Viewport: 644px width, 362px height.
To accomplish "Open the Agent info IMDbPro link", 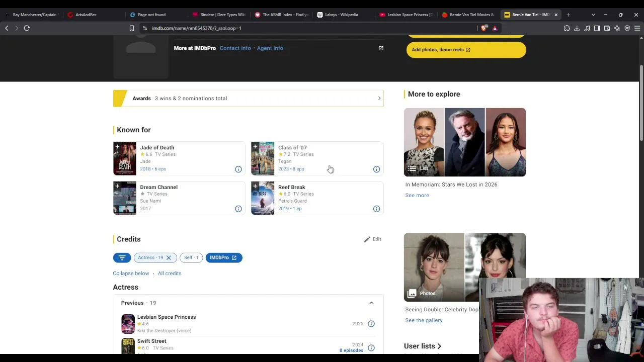I will click(270, 48).
